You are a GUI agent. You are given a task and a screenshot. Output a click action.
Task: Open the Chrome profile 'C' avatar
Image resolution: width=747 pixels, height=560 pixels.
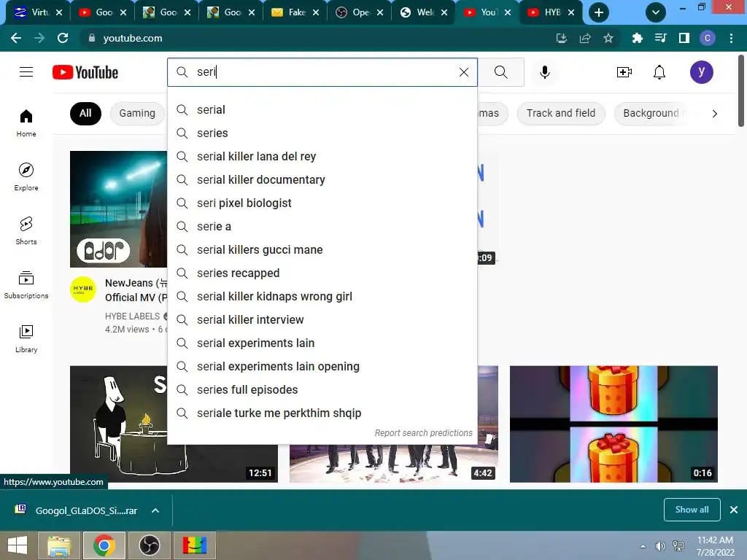pyautogui.click(x=708, y=38)
